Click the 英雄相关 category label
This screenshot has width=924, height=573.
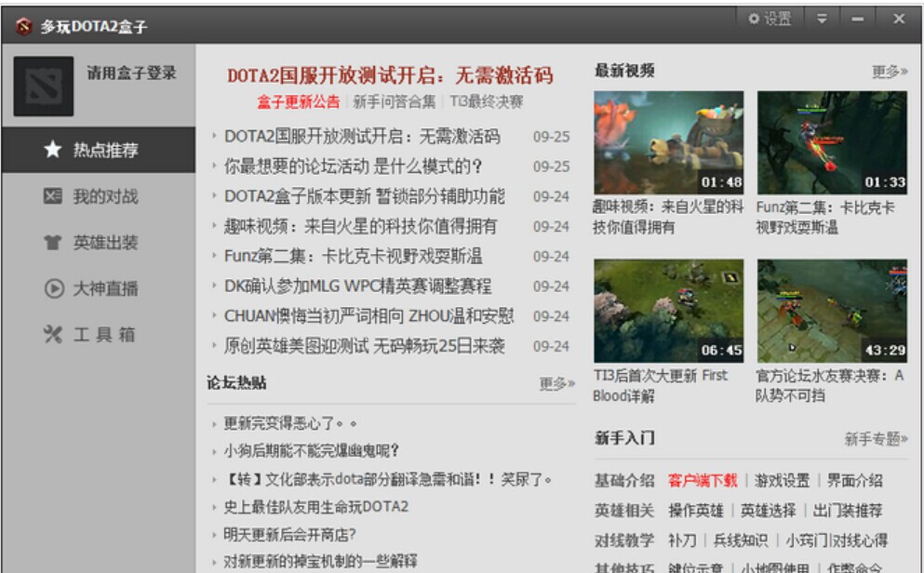(624, 511)
